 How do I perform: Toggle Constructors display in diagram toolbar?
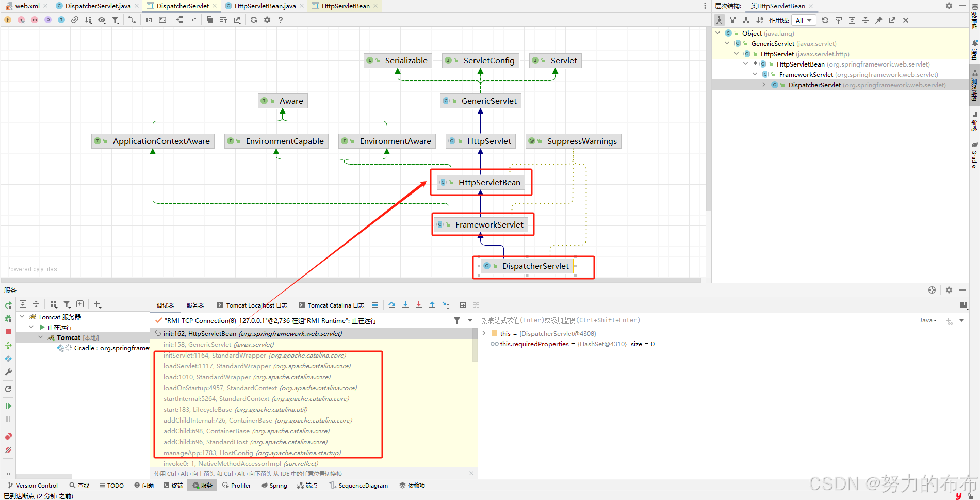[x=21, y=20]
